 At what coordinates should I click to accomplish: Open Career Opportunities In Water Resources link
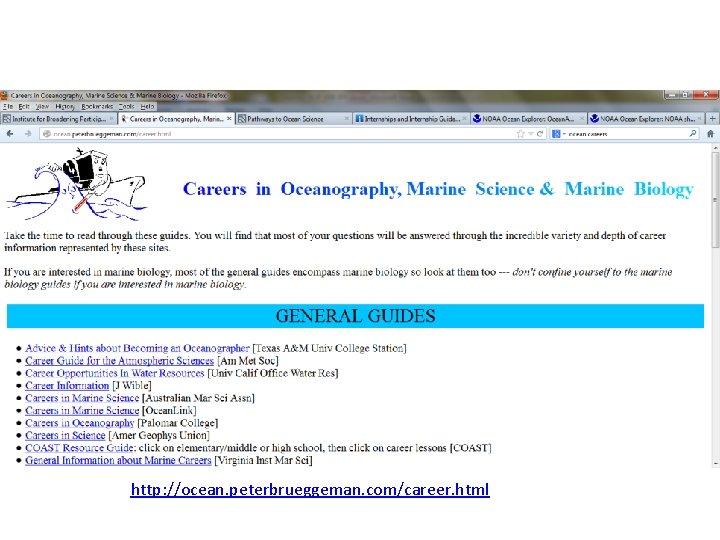click(x=114, y=373)
